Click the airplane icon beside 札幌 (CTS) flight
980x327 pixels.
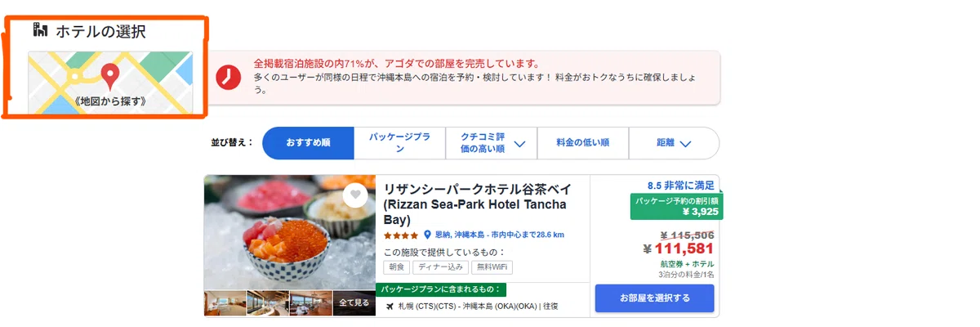click(390, 307)
